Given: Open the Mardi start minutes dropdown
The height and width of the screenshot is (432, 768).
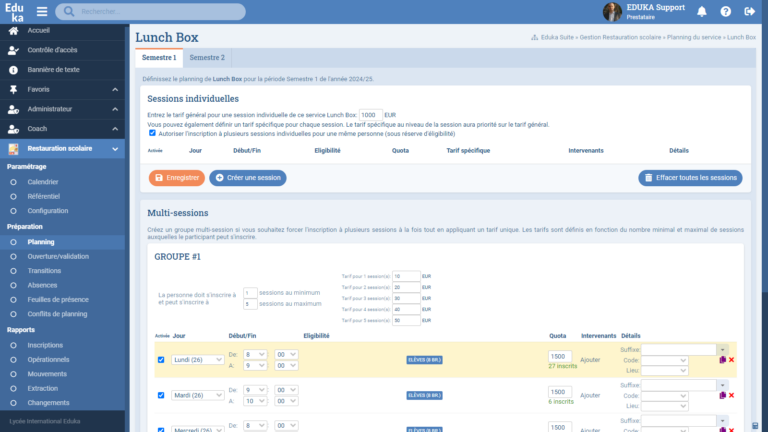Looking at the screenshot, I should (286, 390).
